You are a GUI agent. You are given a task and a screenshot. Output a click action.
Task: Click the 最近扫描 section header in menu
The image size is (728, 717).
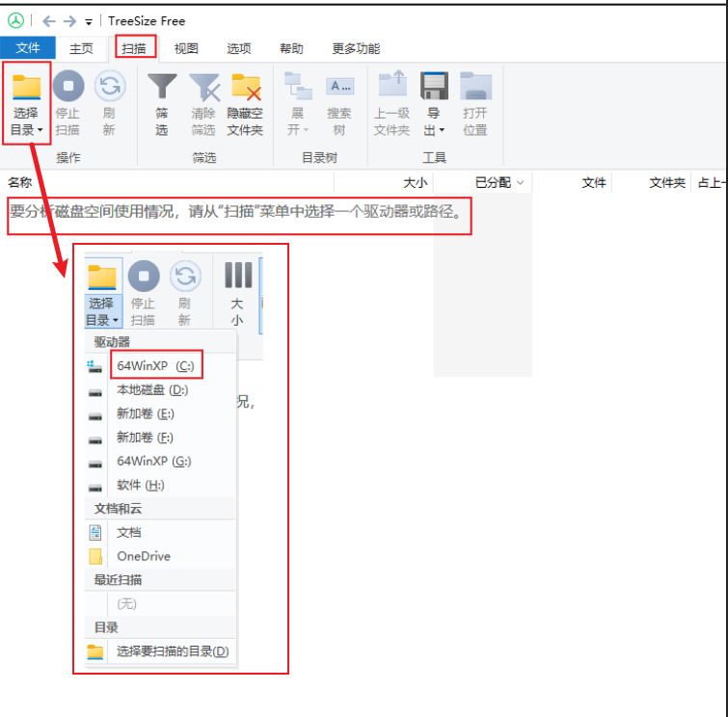pos(118,579)
